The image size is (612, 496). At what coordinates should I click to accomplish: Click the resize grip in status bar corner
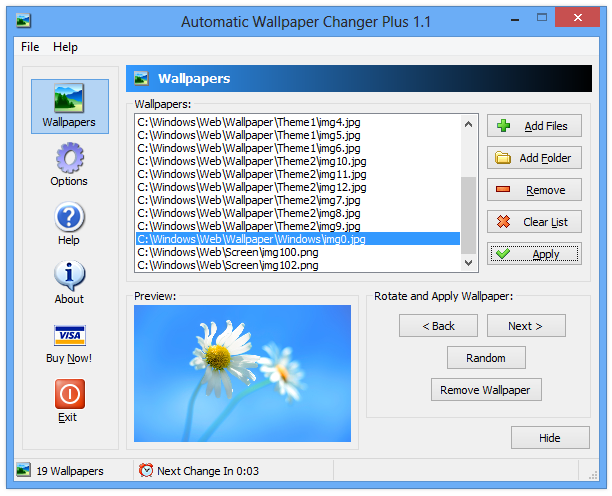[x=593, y=475]
